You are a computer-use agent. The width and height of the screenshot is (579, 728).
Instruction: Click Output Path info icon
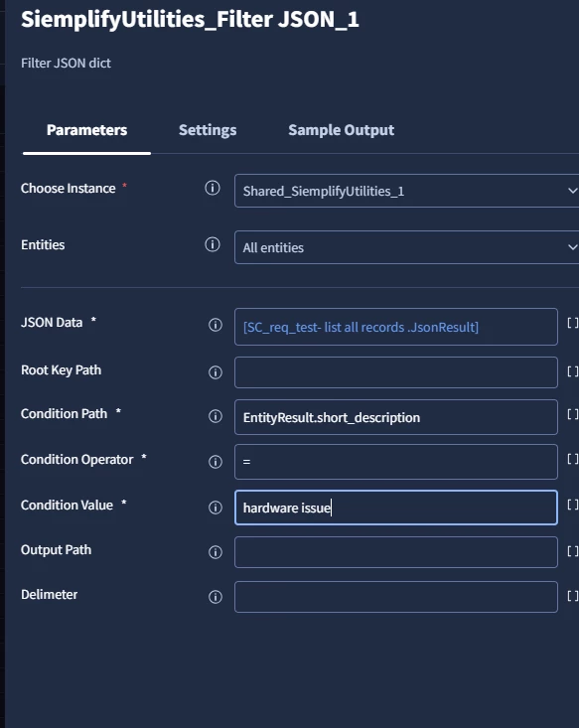(216, 552)
